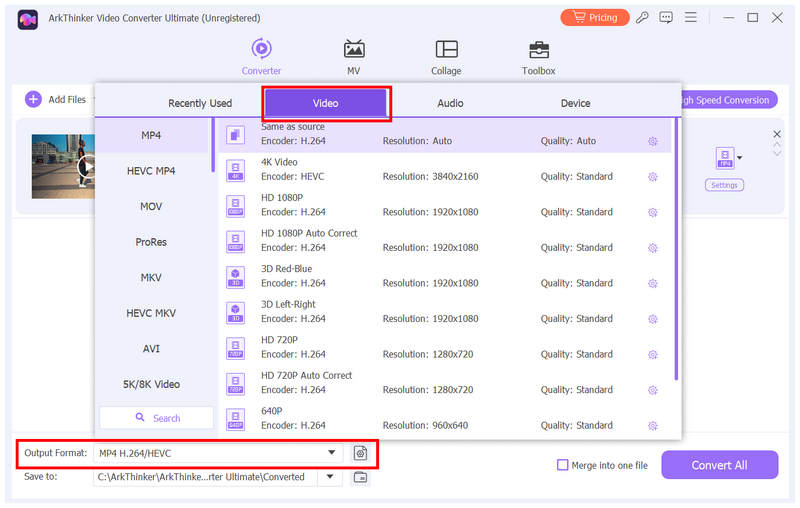Remove the file with the X button
Viewport: 800px width, 508px height.
pos(777,134)
